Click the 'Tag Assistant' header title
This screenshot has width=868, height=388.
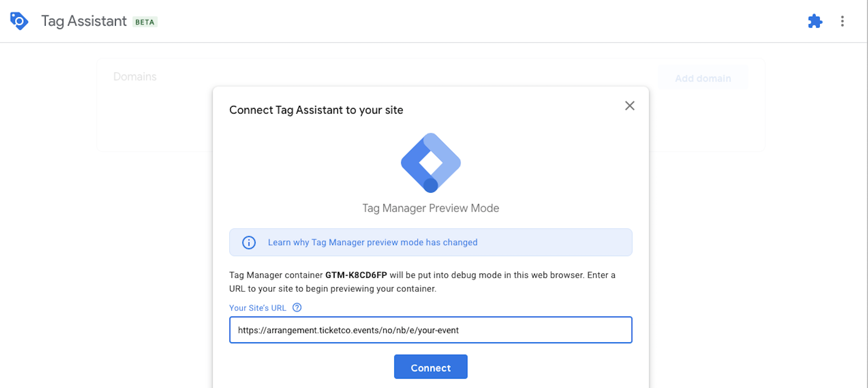coord(84,21)
